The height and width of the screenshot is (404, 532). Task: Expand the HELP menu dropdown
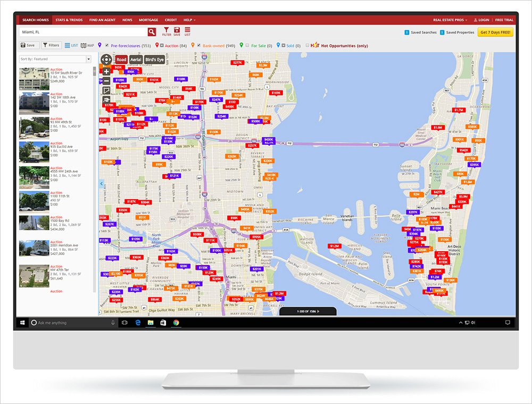[189, 20]
